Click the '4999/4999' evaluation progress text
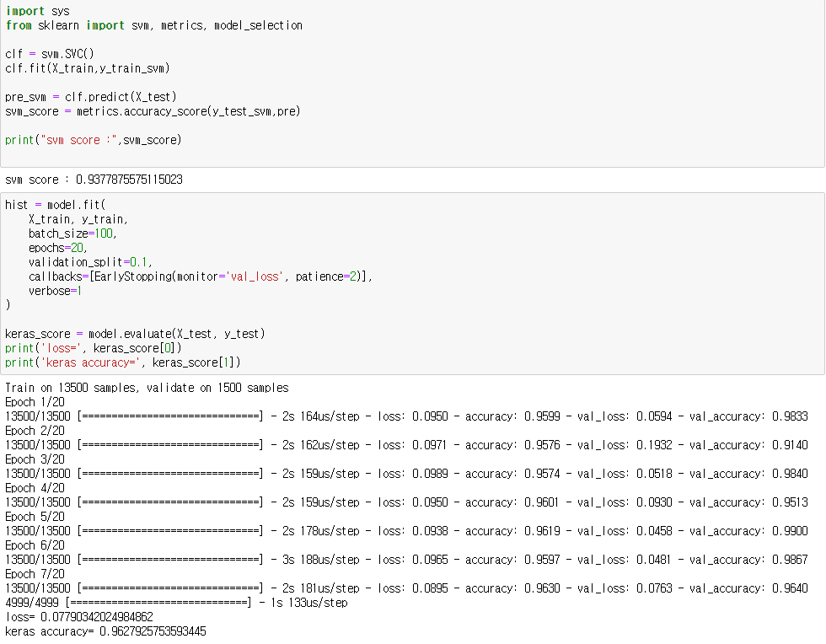Image resolution: width=826 pixels, height=644 pixels. coord(32,603)
